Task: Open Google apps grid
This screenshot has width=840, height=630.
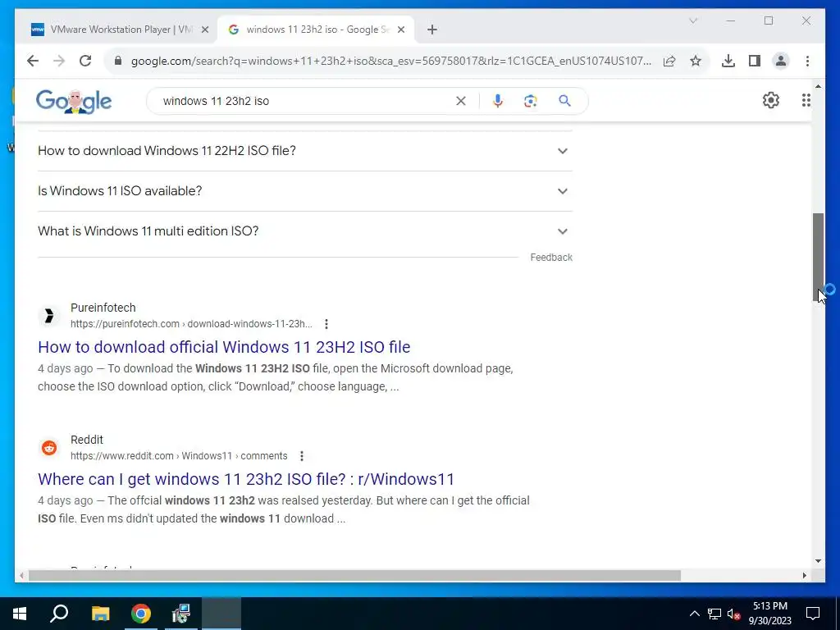Action: [806, 100]
